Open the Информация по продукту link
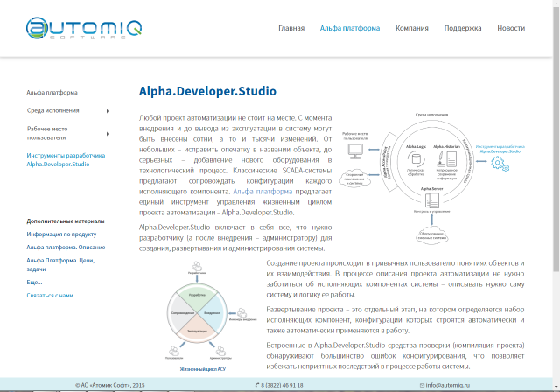Viewport: 560px width, 392px height. [61, 234]
